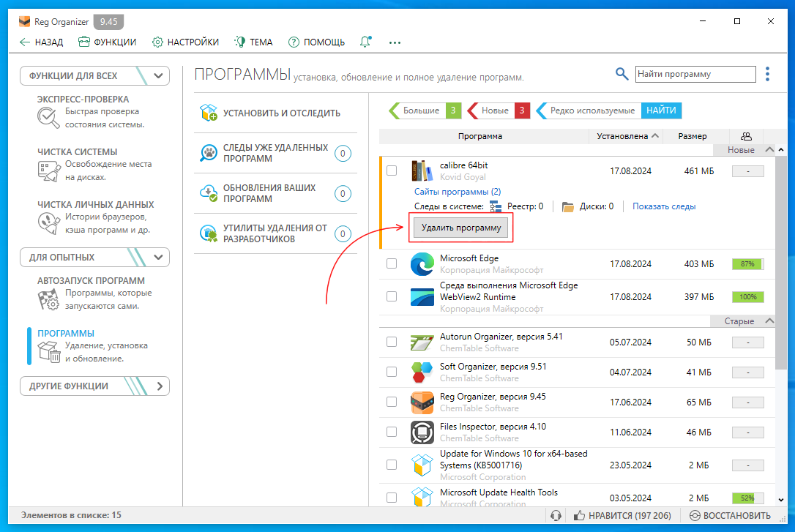Click the Найти программу search field
Viewport: 795px width, 532px height.
(x=694, y=74)
